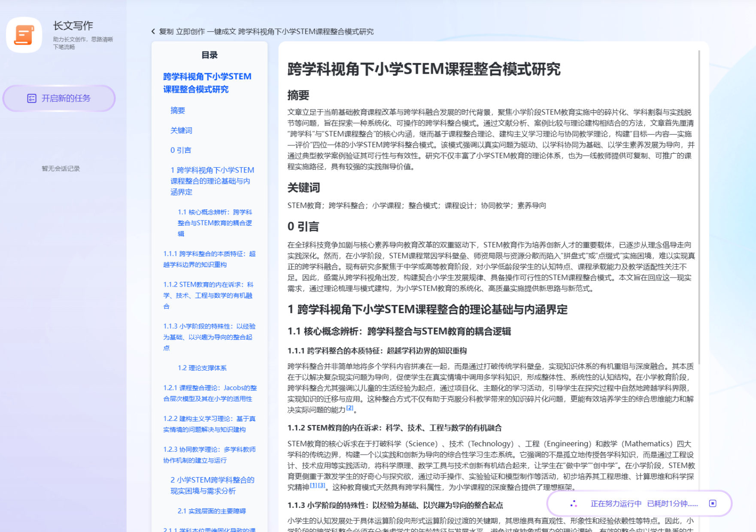
Task: Select outline item 2.1 实践层面的主要障碍
Action: tap(212, 511)
